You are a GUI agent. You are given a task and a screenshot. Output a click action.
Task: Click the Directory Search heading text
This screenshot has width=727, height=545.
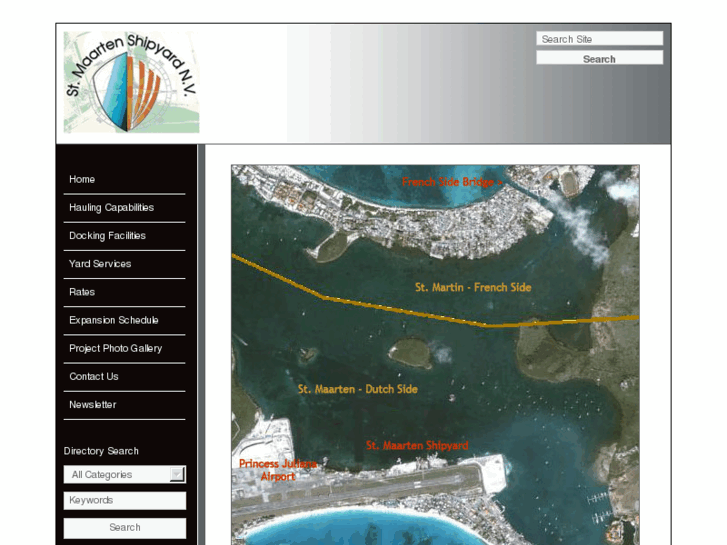coord(101,451)
